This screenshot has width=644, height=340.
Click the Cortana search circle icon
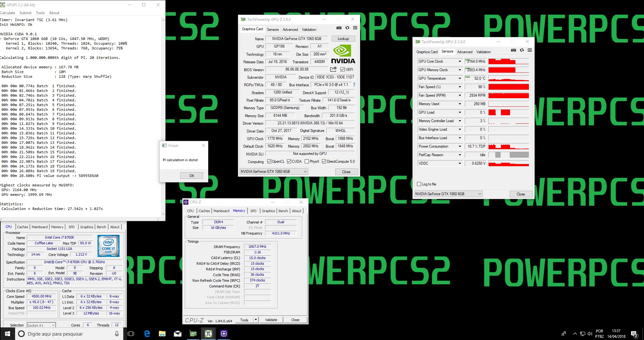21,334
